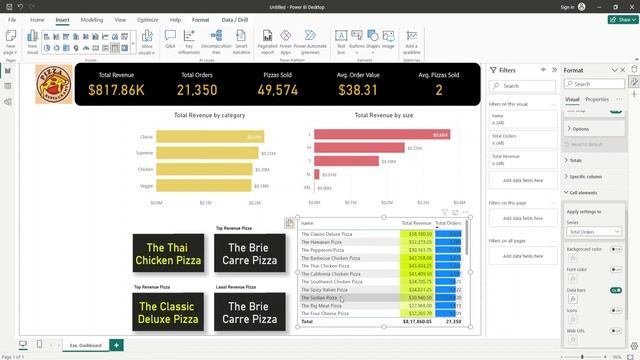Insert a Decomposition tree visual
Image resolution: width=640 pixels, height=360 pixels.
pos(216,42)
